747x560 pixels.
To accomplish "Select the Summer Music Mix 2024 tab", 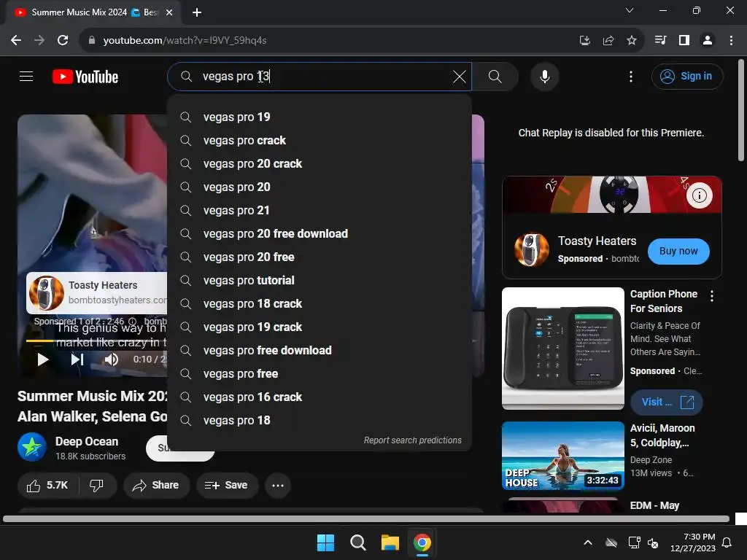I will pyautogui.click(x=93, y=12).
